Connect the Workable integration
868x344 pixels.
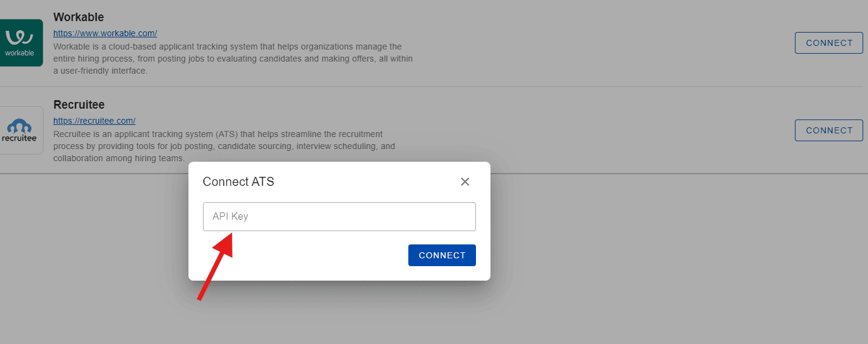point(829,43)
